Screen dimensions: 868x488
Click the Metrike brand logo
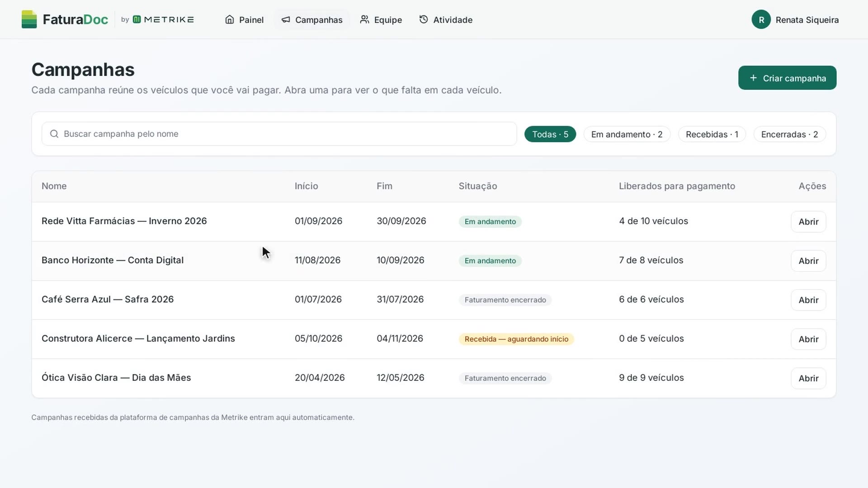(163, 19)
